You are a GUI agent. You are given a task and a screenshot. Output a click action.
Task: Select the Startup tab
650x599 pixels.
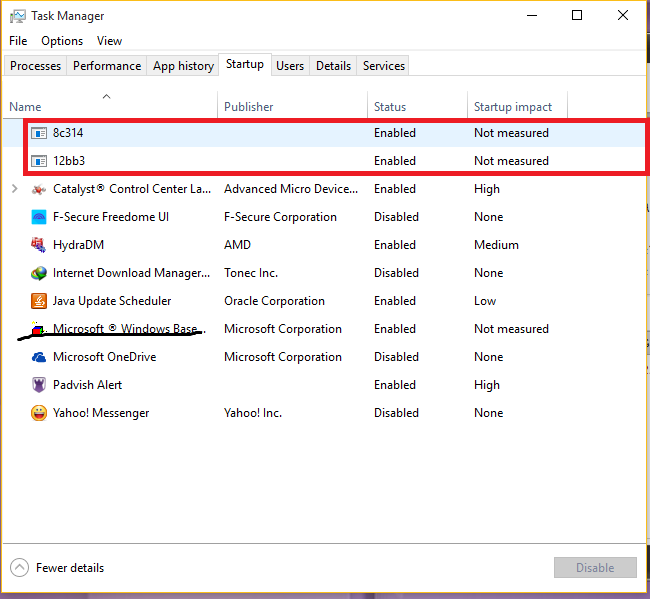click(245, 64)
